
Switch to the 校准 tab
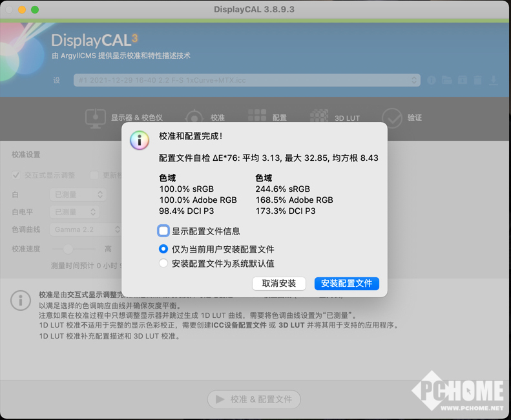(205, 118)
